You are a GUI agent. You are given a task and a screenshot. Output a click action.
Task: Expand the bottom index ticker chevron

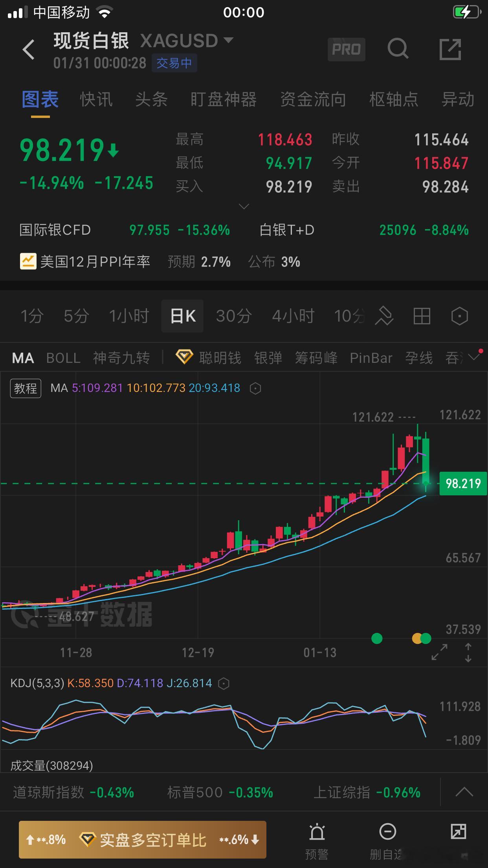tap(464, 791)
